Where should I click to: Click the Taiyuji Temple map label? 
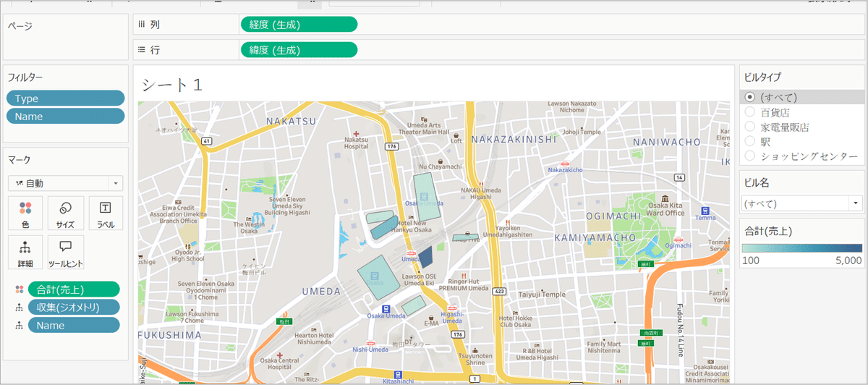pyautogui.click(x=542, y=295)
